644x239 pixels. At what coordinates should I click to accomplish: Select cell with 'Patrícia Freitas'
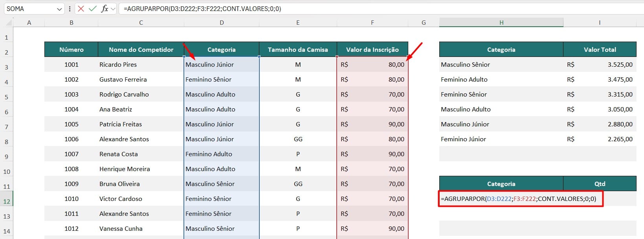click(141, 124)
